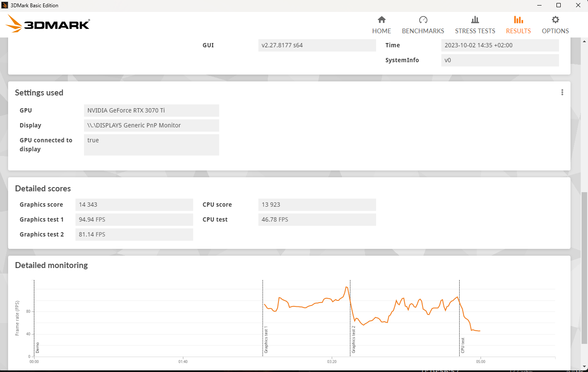The height and width of the screenshot is (372, 588).
Task: Click the 03:20 time axis label
Action: tap(332, 362)
